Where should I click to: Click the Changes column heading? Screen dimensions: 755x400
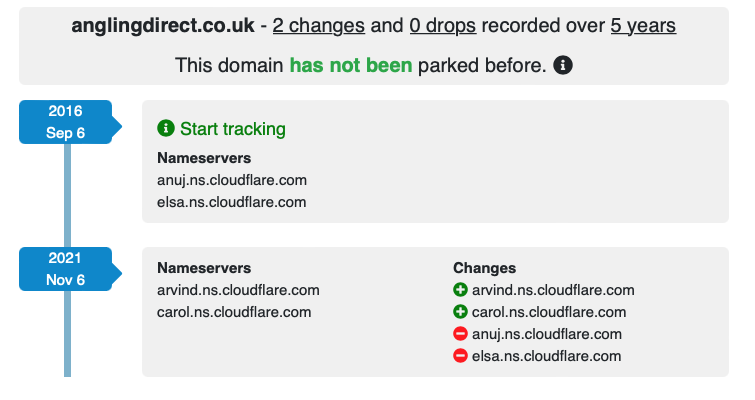(x=484, y=268)
